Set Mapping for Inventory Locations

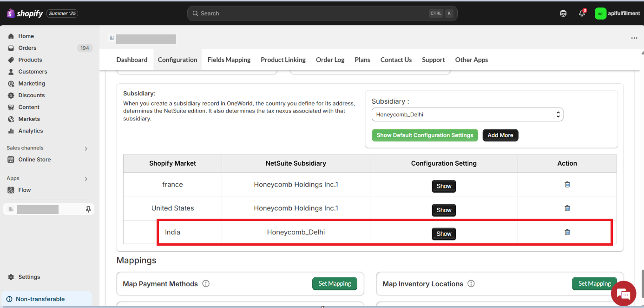coord(594,283)
